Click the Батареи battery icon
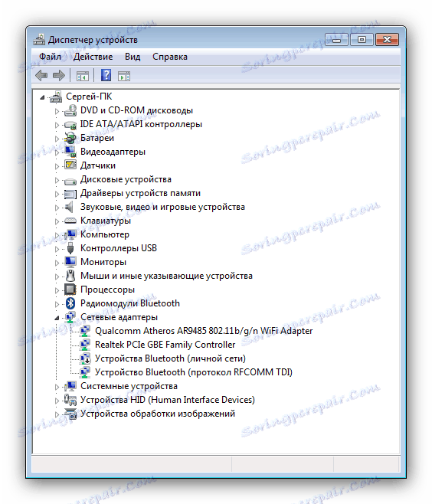 tap(70, 138)
